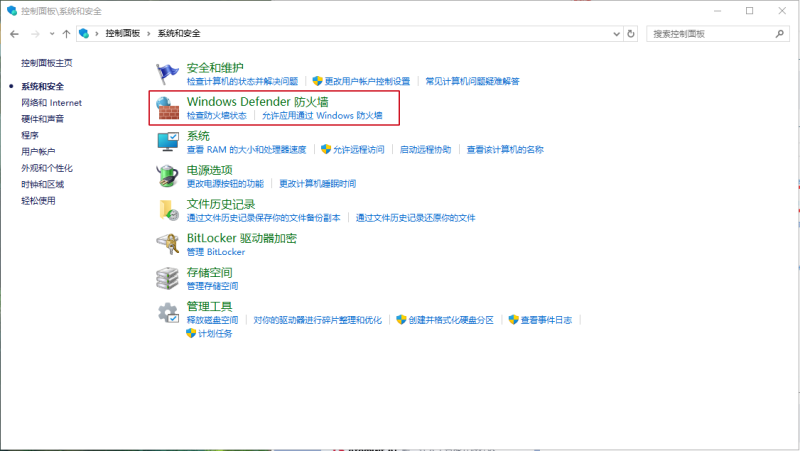Click 查看 RAM 的大小和处理器速度 link
The height and width of the screenshot is (451, 800).
click(x=246, y=149)
